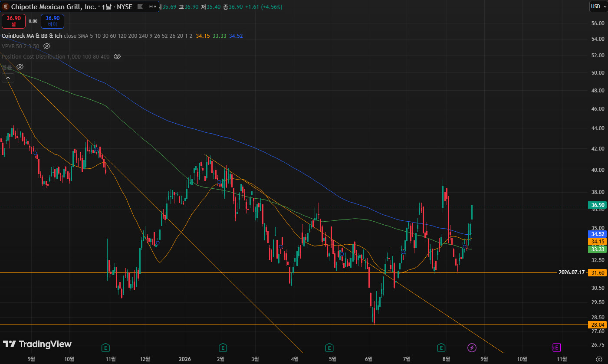Select the CoinDuck MA & BB & Ich indicator legend
Viewport: 608px width, 364px height.
[x=32, y=36]
